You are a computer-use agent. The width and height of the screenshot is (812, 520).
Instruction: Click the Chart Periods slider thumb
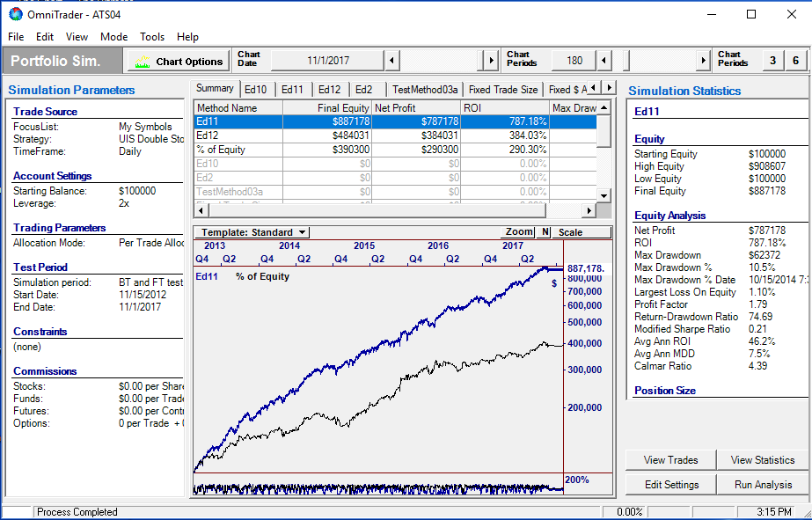click(x=625, y=61)
